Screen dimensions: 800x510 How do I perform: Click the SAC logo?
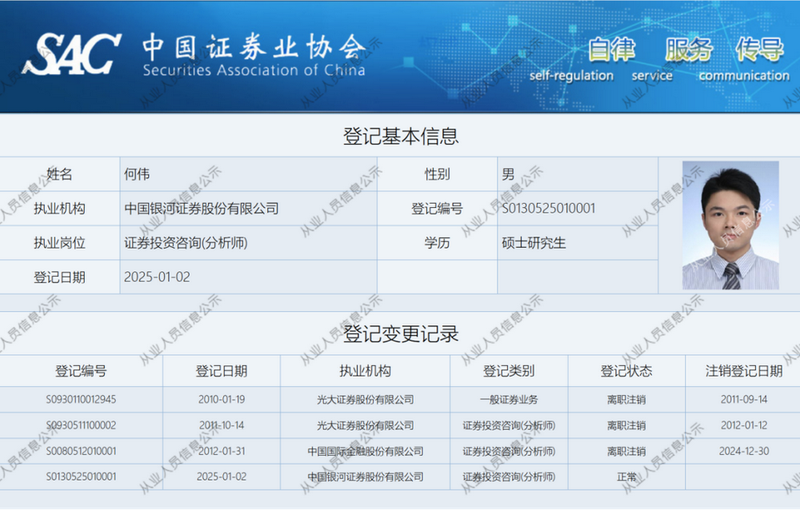[x=72, y=54]
